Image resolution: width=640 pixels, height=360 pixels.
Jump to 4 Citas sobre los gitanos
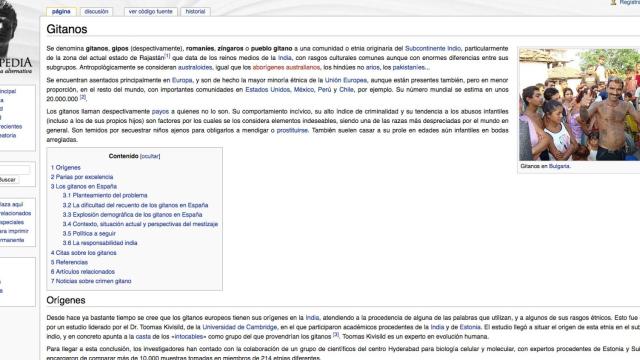[x=84, y=253]
